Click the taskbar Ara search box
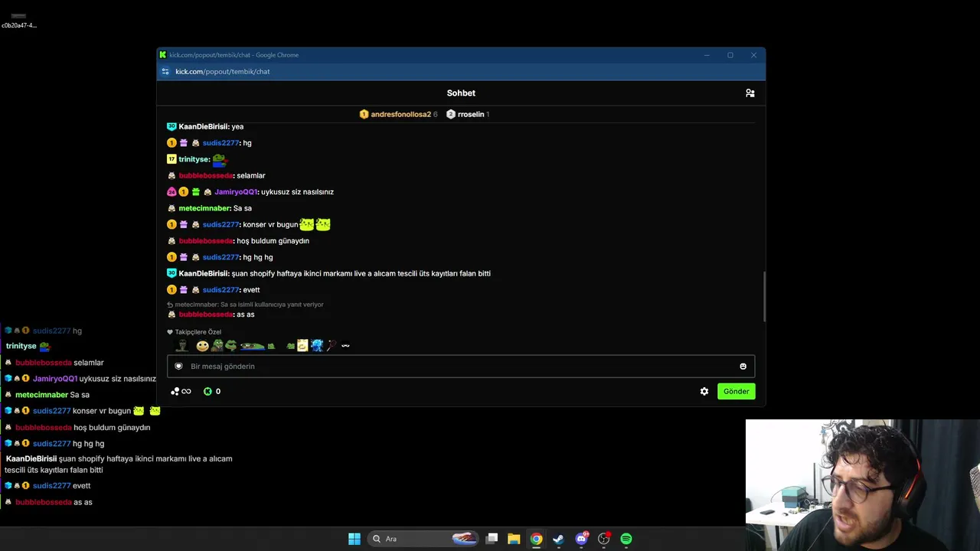Image resolution: width=980 pixels, height=551 pixels. click(423, 539)
